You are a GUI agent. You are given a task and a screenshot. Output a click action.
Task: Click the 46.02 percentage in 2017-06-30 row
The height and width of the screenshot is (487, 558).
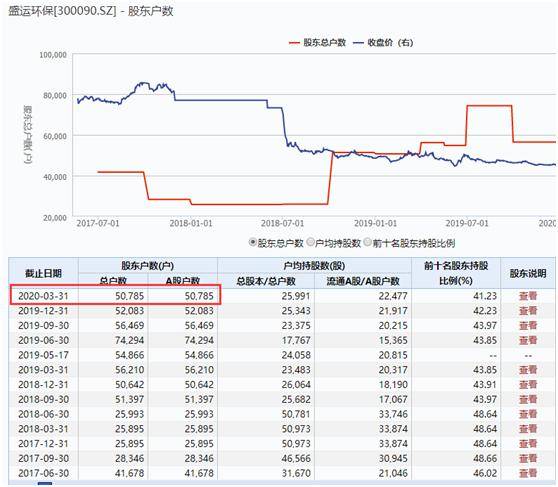click(x=485, y=473)
